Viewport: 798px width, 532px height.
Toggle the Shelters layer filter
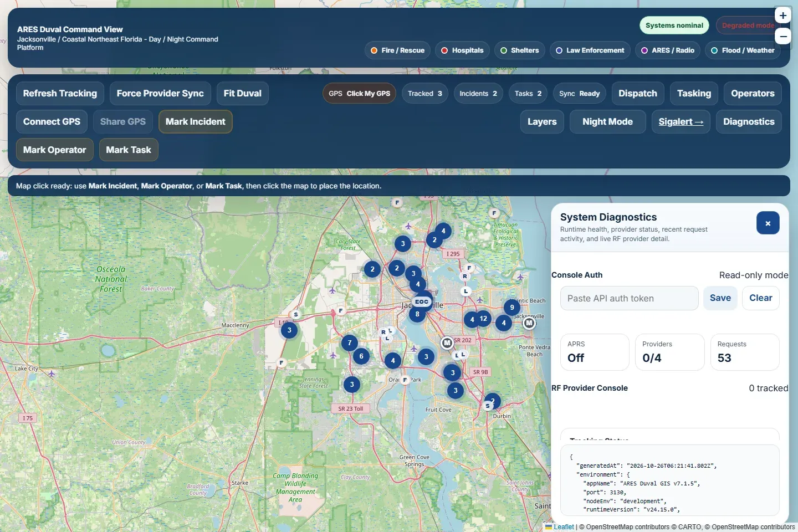tap(519, 50)
